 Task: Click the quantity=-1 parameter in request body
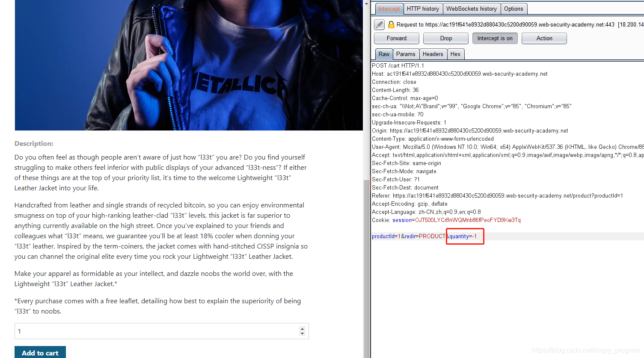tap(463, 236)
